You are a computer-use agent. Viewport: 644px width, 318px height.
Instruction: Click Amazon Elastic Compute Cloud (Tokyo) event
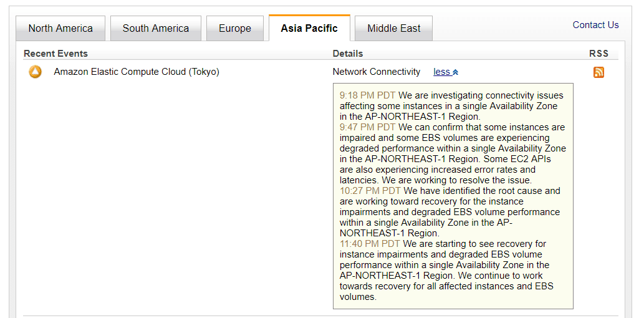(137, 72)
